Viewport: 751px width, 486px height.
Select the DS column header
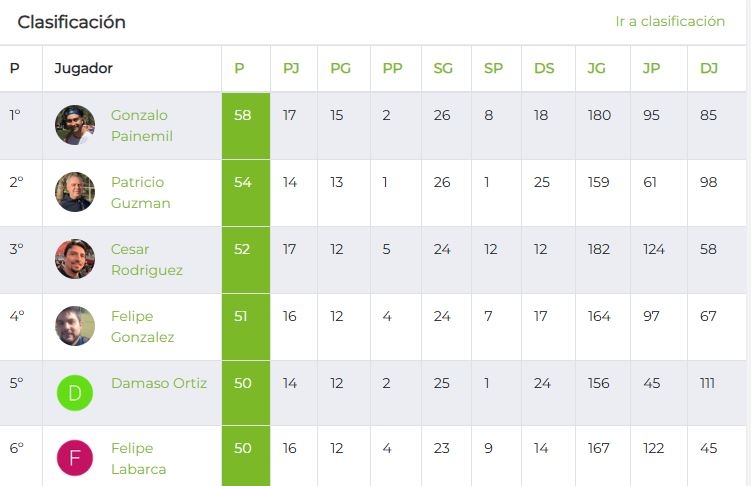pos(544,68)
